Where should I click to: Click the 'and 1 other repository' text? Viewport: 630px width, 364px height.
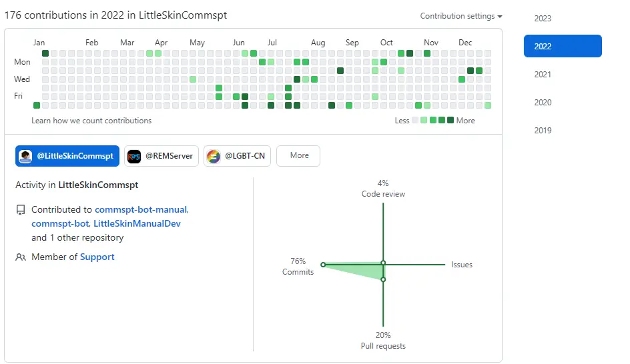77,237
